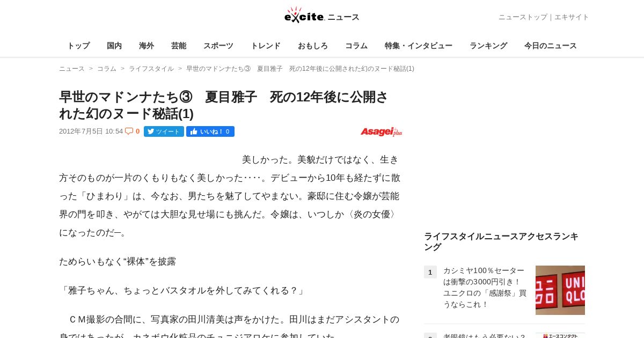Go to the おもしろ nav tab
The image size is (644, 338).
click(313, 46)
